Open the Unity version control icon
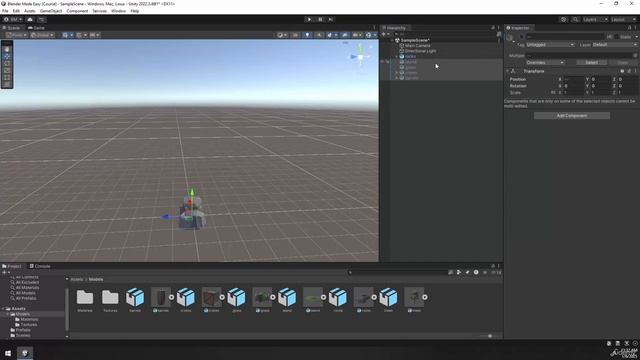This screenshot has width=640, height=360. pyautogui.click(x=42, y=19)
